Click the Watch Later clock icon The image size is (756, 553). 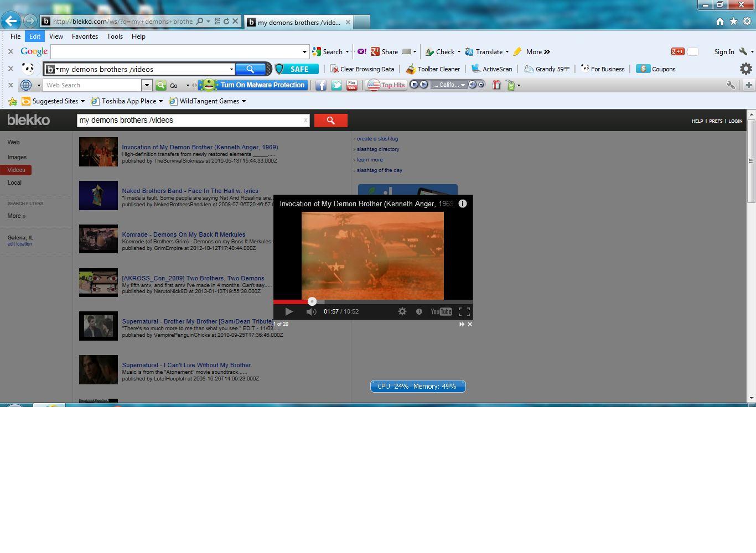419,311
